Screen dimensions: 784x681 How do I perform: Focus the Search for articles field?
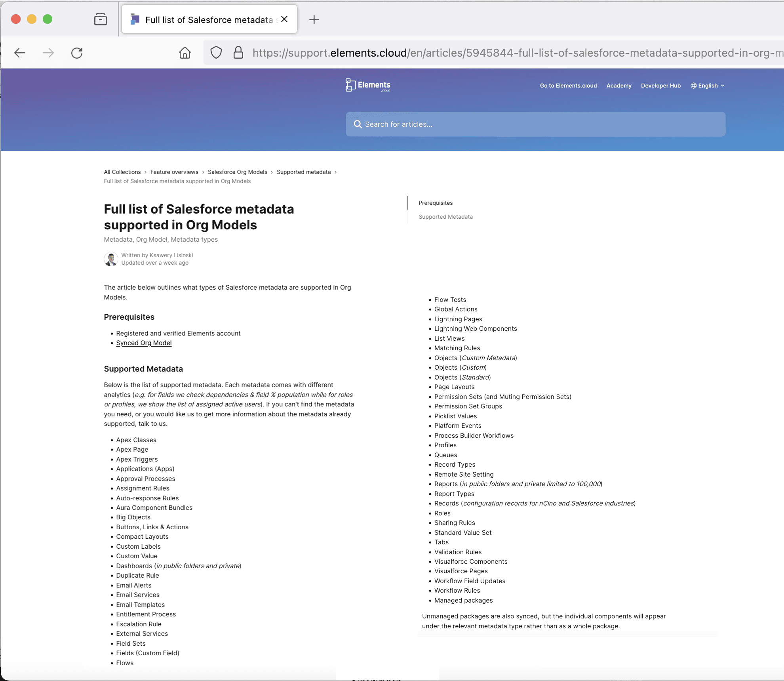(536, 124)
